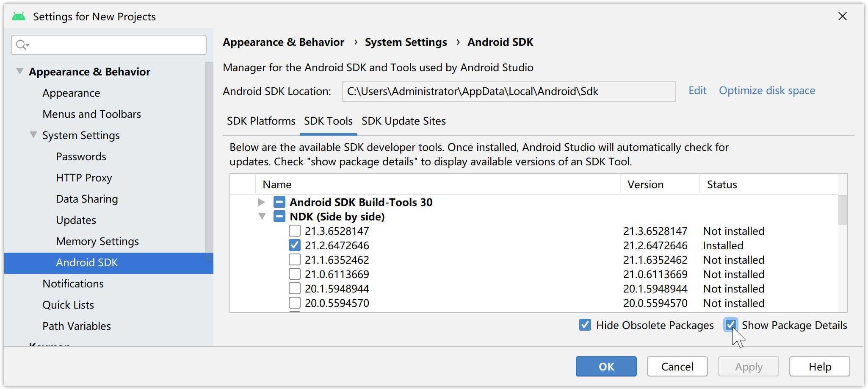The width and height of the screenshot is (868, 390).
Task: Select the SDK Tools tab
Action: coord(328,121)
